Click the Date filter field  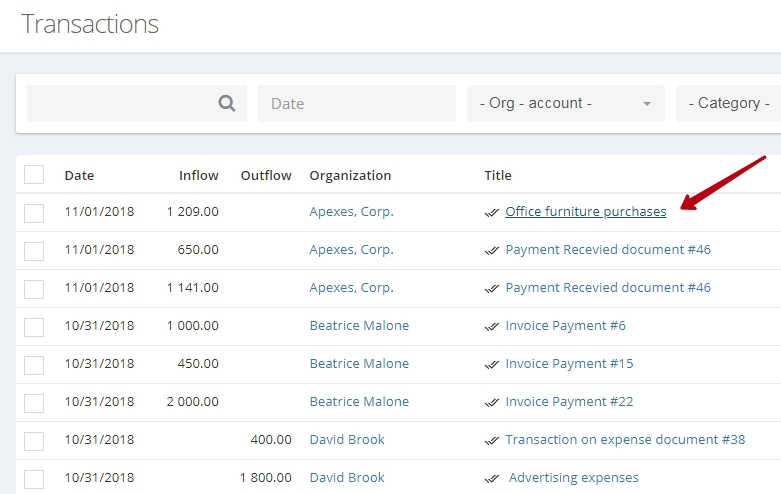[x=357, y=103]
